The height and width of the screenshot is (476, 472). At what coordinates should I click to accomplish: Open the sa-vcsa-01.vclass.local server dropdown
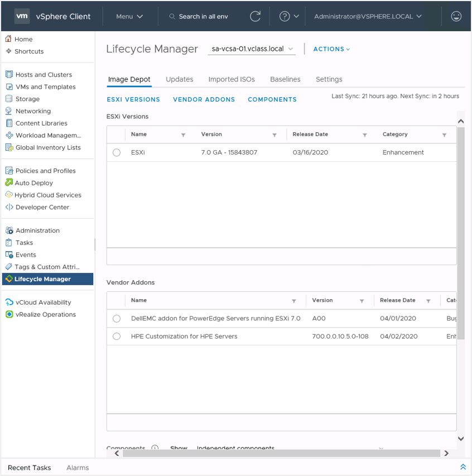pos(252,49)
